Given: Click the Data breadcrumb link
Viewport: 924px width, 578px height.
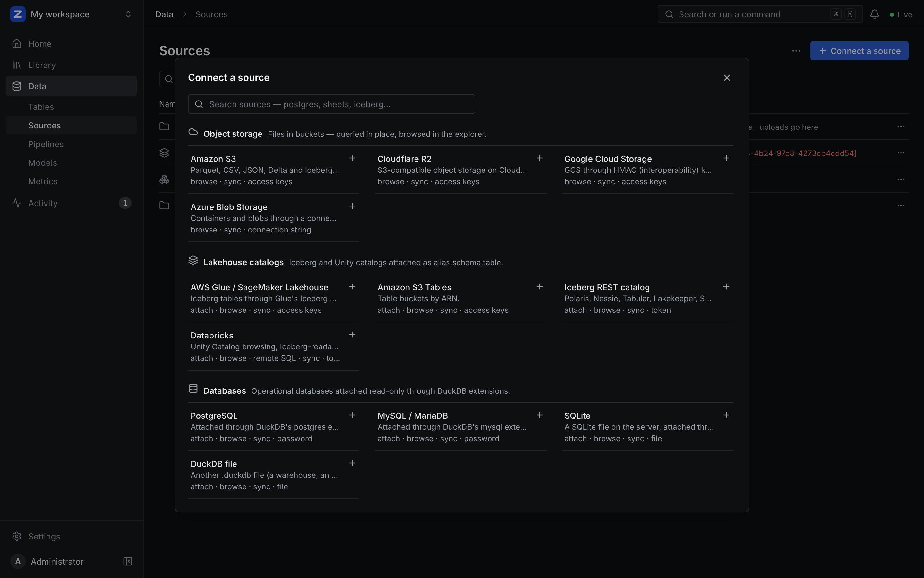Looking at the screenshot, I should [x=164, y=14].
